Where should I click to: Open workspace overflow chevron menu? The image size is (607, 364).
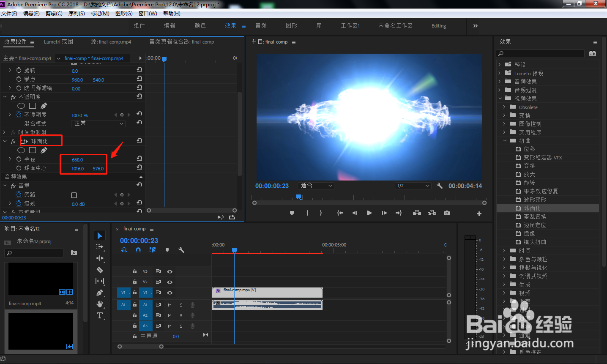coord(476,26)
